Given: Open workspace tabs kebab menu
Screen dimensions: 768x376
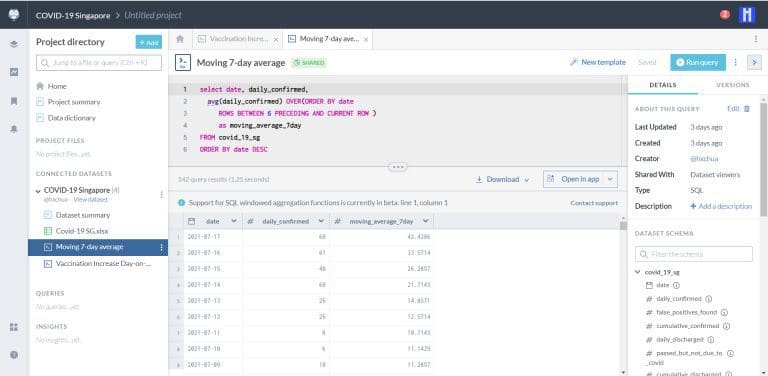Looking at the screenshot, I should tap(756, 39).
